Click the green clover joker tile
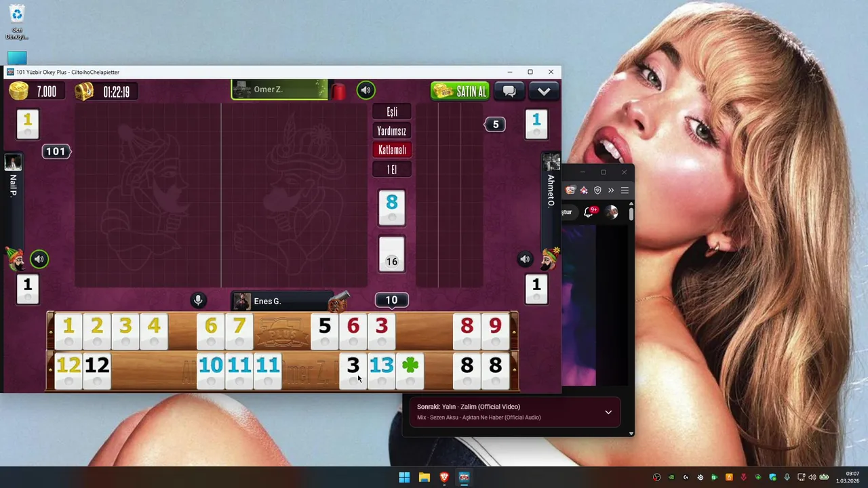Image resolution: width=868 pixels, height=488 pixels. click(x=410, y=370)
